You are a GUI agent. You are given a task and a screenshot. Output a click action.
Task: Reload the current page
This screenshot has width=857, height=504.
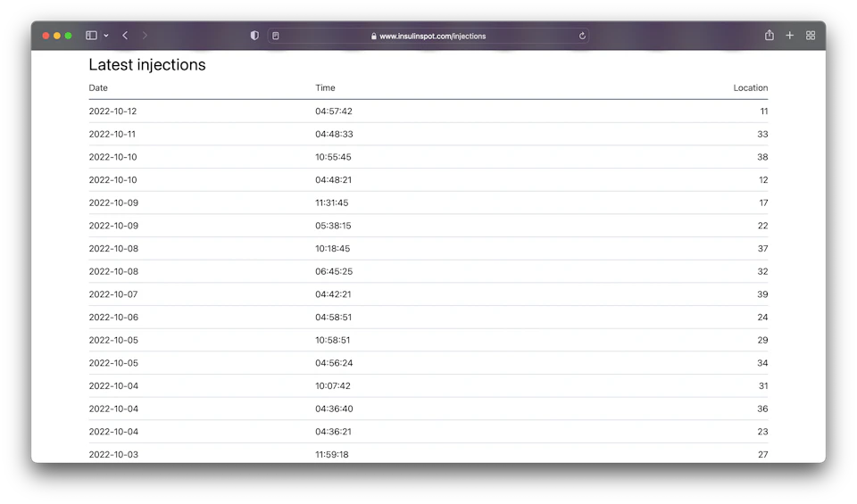click(582, 36)
